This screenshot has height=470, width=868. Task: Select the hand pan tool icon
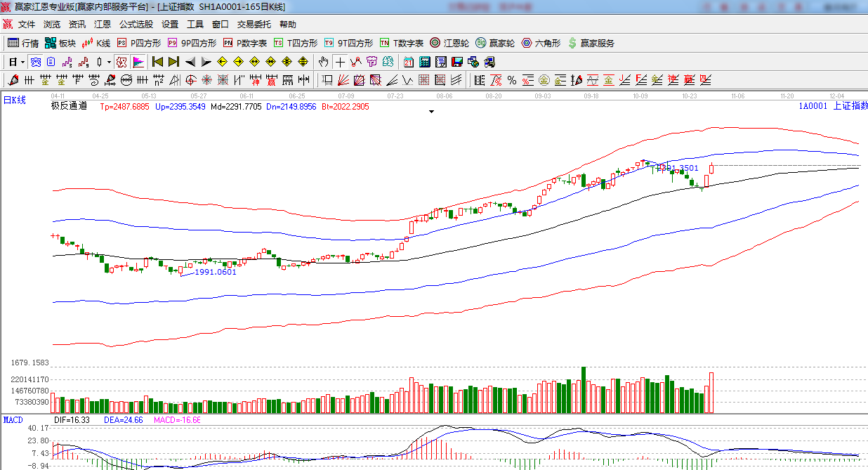324,61
